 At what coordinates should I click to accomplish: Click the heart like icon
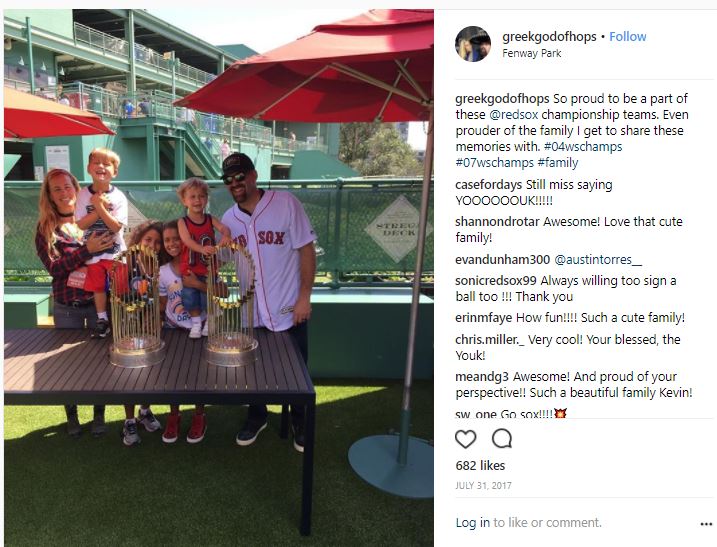coord(466,439)
